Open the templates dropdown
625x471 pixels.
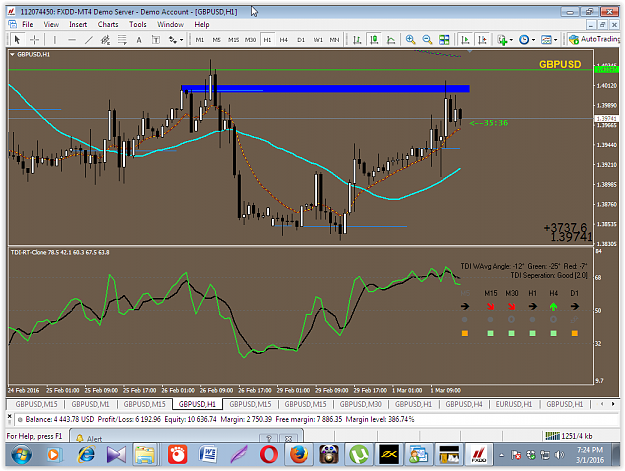549,39
